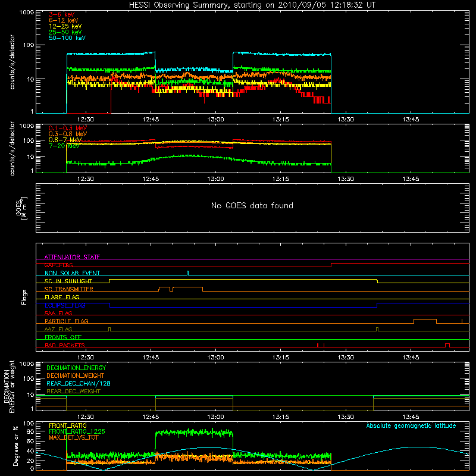Click the 12:30 tick label under decimation plot
Screen dimensions: 476x476
[x=85, y=417]
